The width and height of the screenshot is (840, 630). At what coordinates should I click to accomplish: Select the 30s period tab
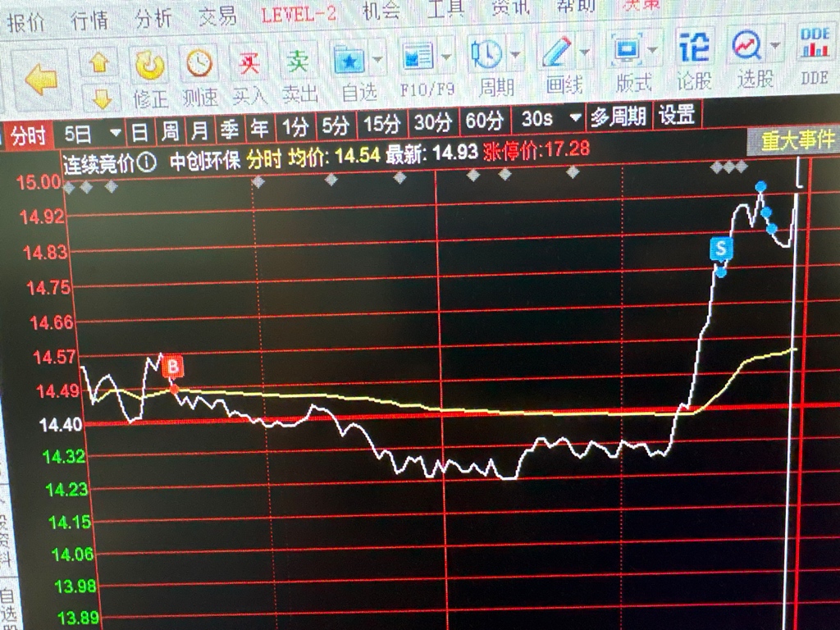tap(536, 118)
